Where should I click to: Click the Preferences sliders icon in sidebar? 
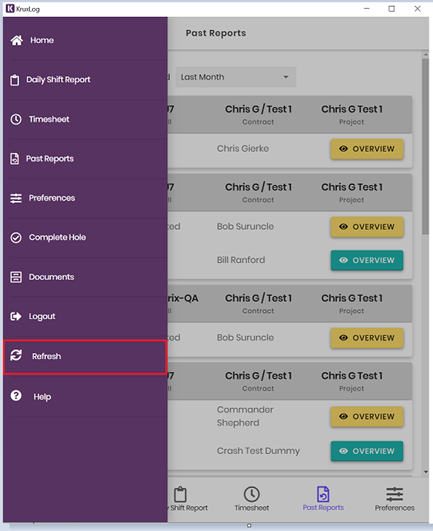click(x=16, y=198)
